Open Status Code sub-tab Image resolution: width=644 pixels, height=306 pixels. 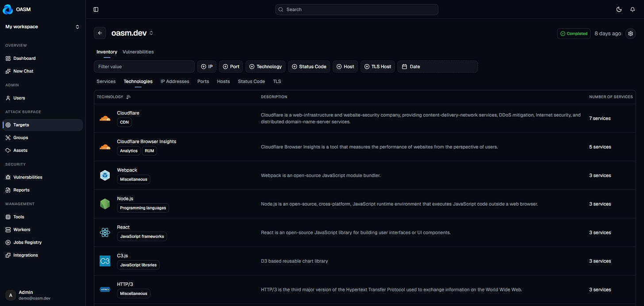coord(251,81)
